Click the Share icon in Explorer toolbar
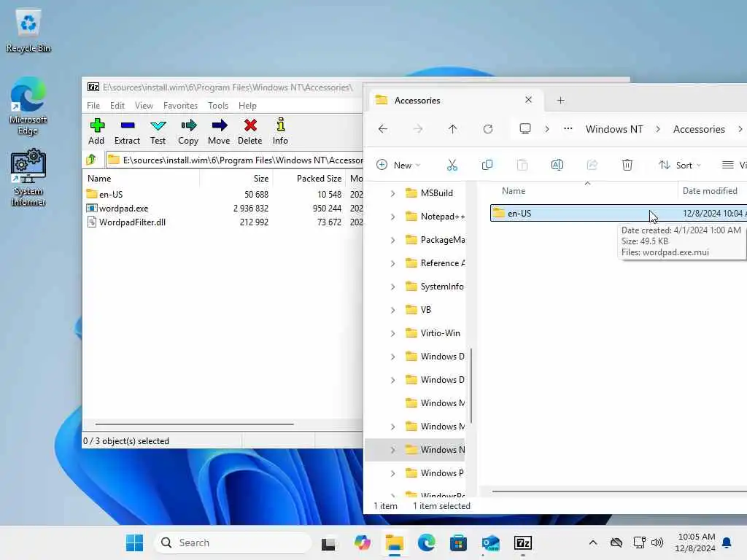747x560 pixels. pos(592,166)
